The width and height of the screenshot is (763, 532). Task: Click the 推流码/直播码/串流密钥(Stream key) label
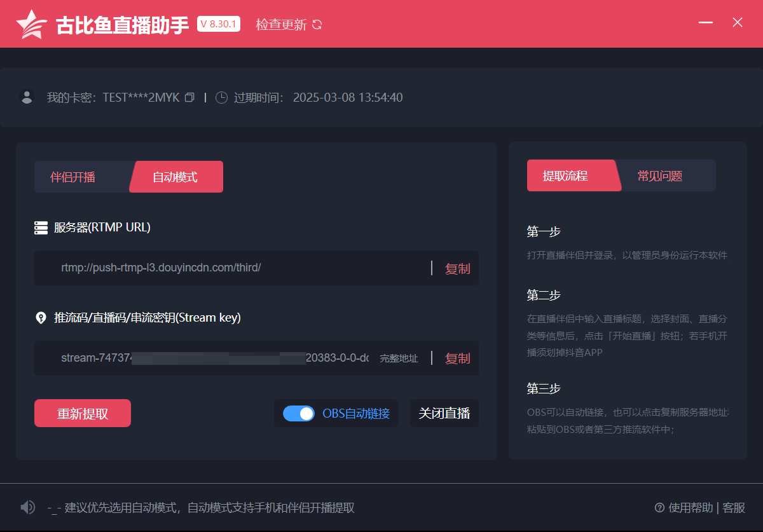pyautogui.click(x=148, y=318)
